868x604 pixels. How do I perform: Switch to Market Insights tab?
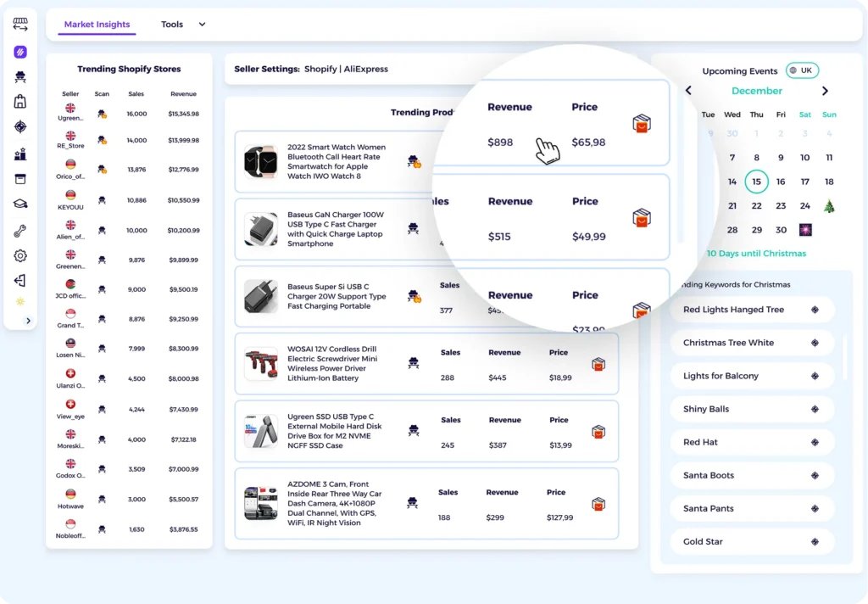tap(97, 25)
